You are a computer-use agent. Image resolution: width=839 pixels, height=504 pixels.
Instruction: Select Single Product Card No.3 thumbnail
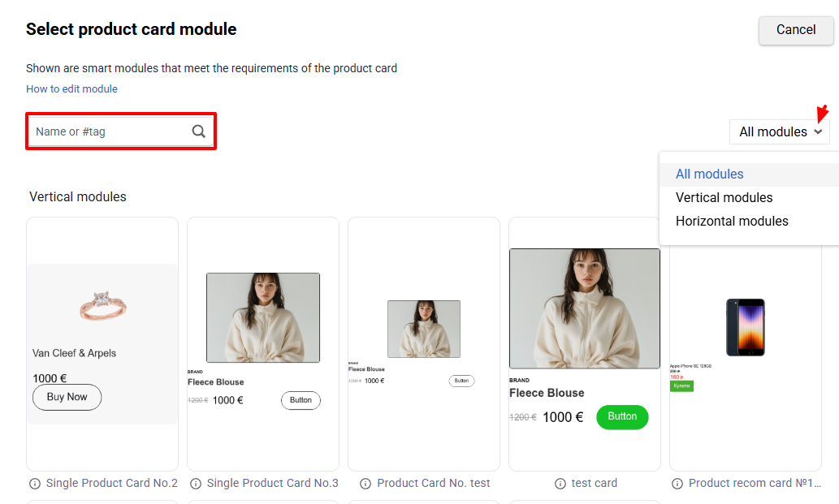263,343
